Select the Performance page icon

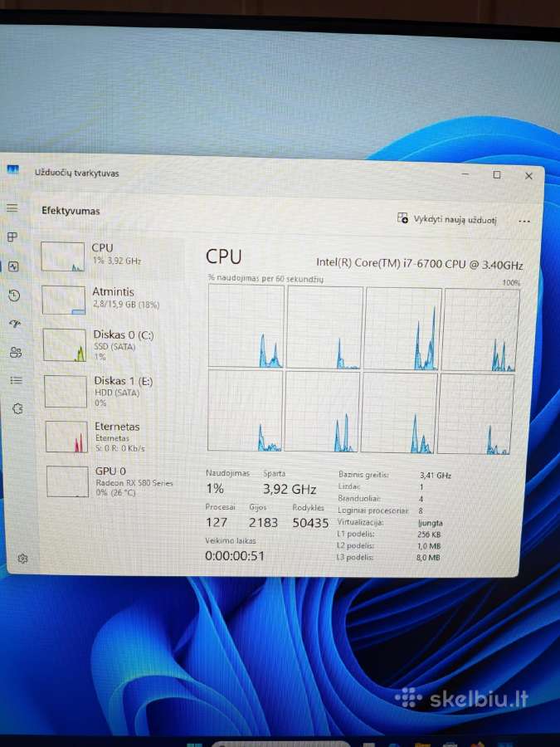click(13, 266)
